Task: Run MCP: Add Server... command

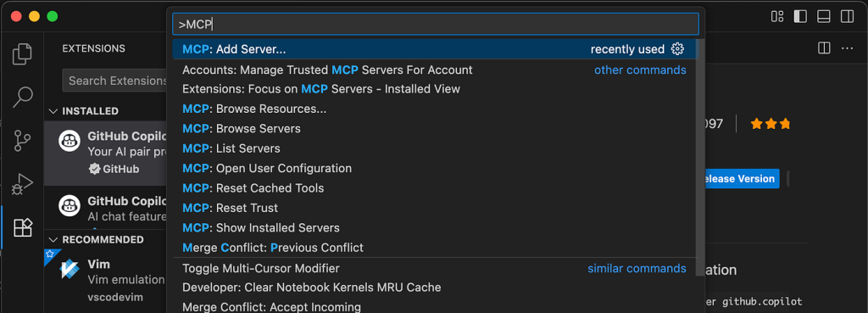Action: coord(435,49)
